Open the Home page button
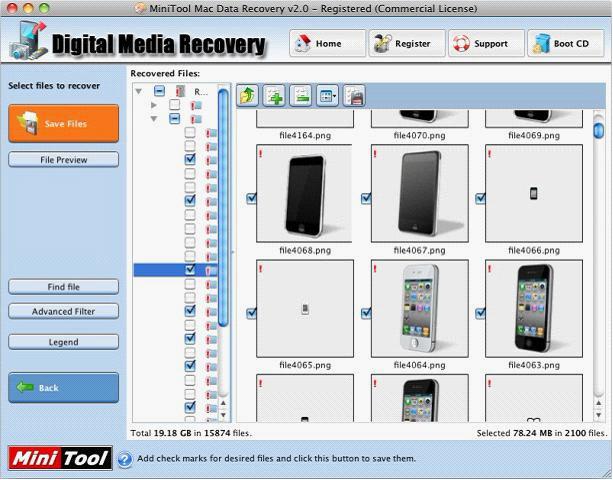Image resolution: width=613 pixels, height=480 pixels. tap(328, 43)
